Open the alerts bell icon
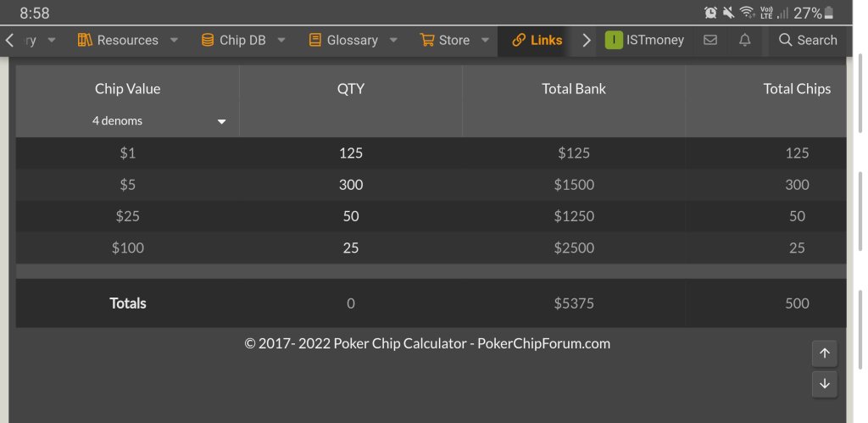 point(745,40)
